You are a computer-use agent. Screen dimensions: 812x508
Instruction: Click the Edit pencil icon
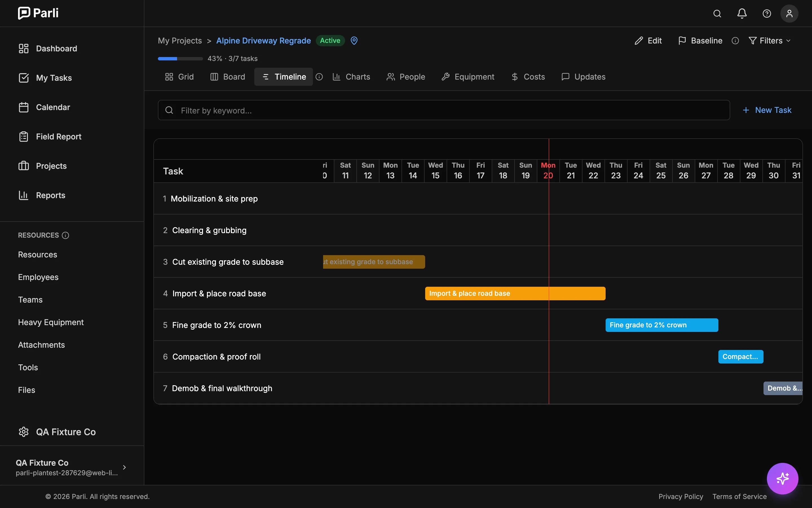click(x=639, y=41)
